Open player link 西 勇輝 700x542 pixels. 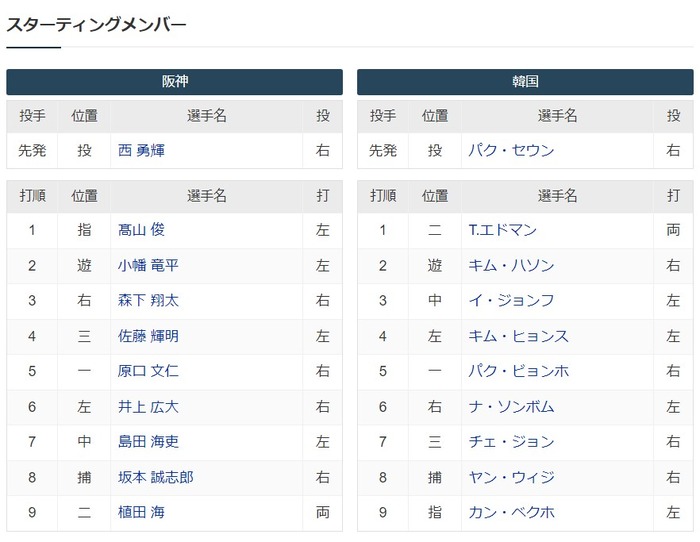point(141,151)
